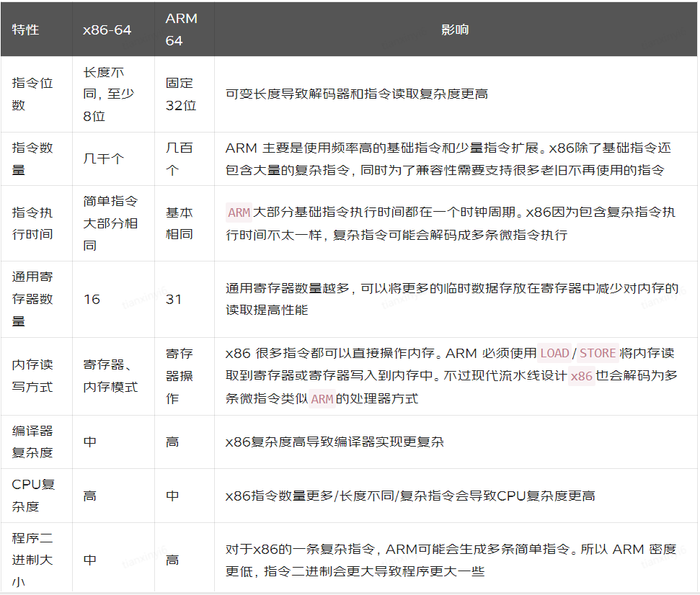Click the text beginning '通用寄存器数量越多'

(452, 299)
